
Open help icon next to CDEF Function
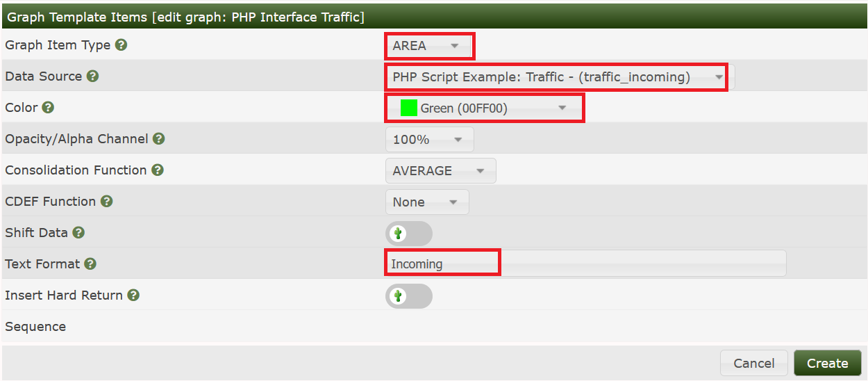point(106,202)
